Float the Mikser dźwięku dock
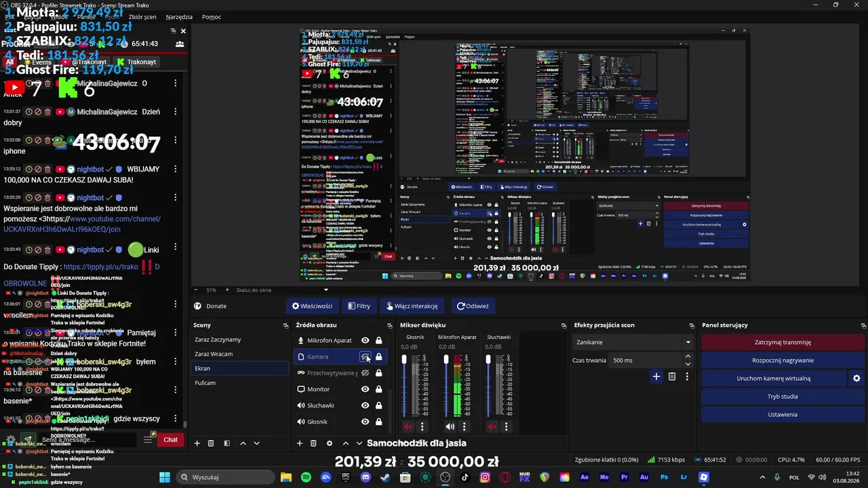The width and height of the screenshot is (868, 488). (564, 325)
